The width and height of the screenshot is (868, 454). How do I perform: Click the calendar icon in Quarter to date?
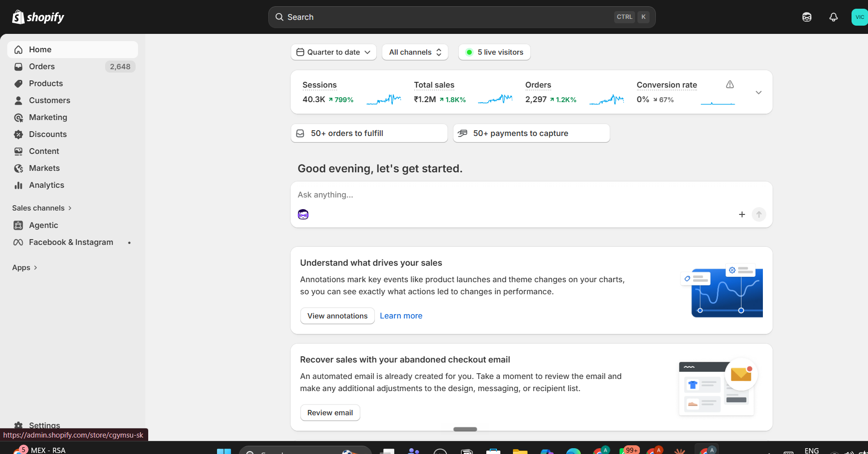pyautogui.click(x=300, y=52)
